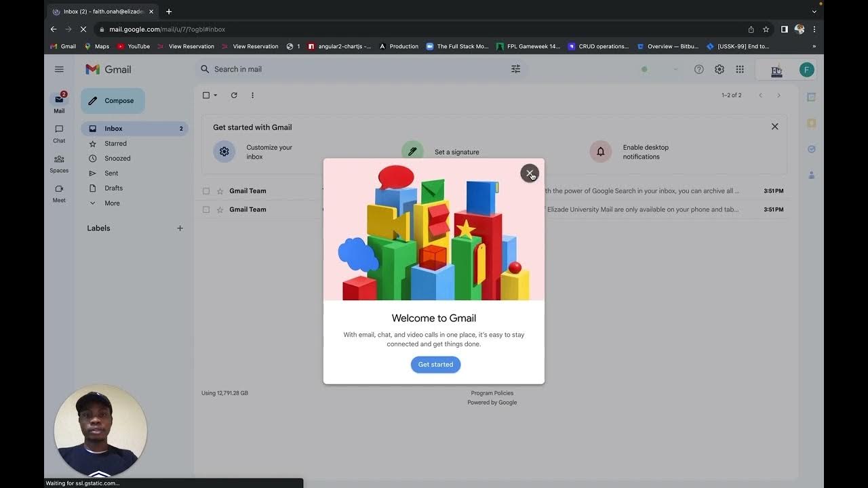Open the FPL Gameweek bookmark
The width and height of the screenshot is (868, 488).
coord(528,47)
